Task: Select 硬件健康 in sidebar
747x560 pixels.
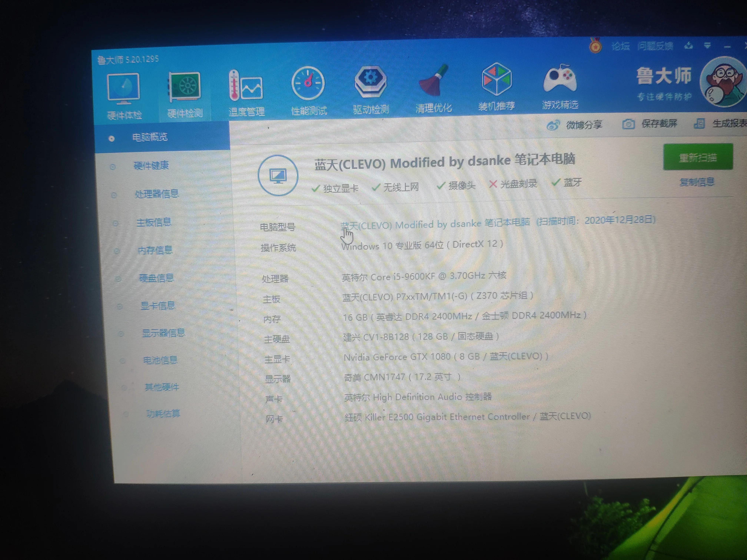Action: (151, 165)
